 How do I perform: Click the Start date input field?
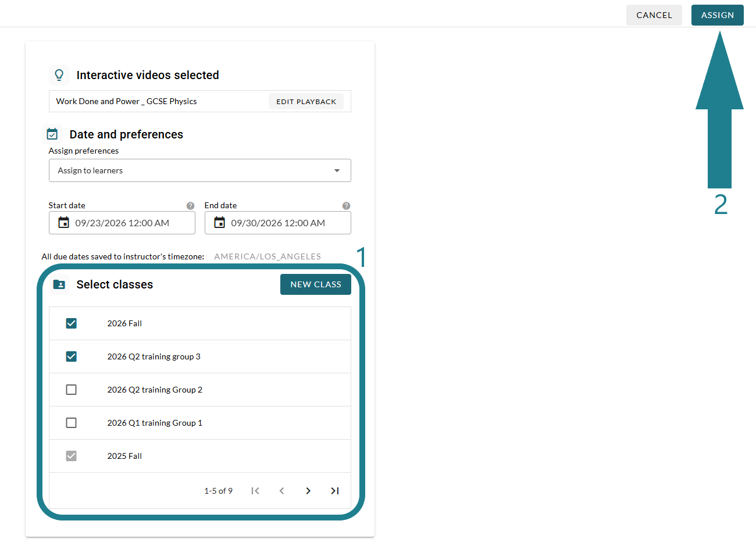122,223
